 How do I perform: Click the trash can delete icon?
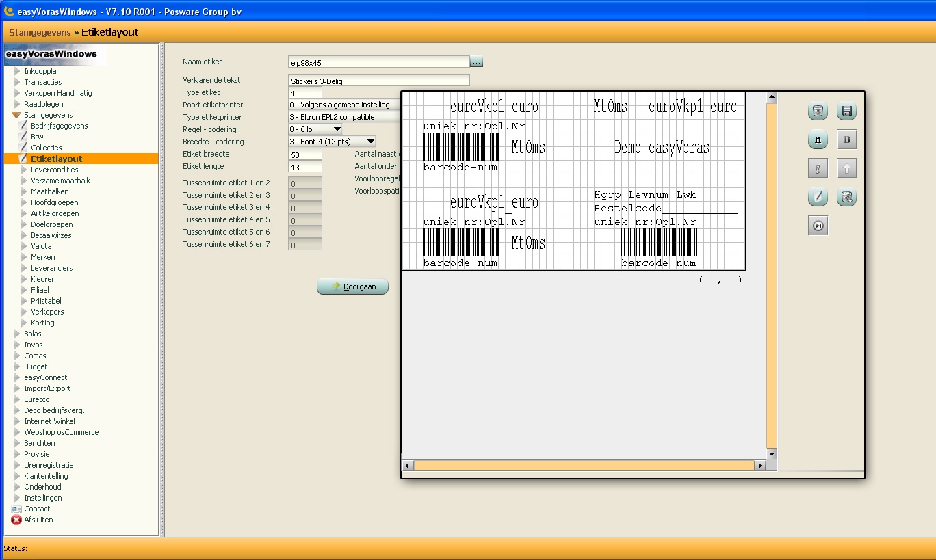pyautogui.click(x=818, y=111)
